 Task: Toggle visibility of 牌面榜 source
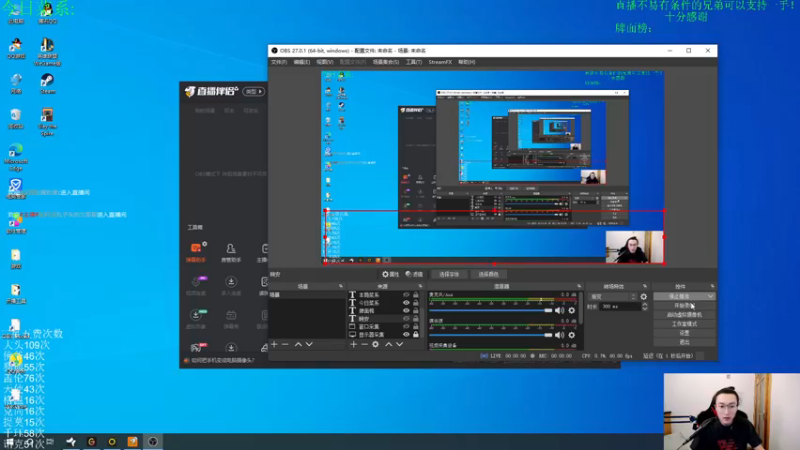pyautogui.click(x=406, y=310)
